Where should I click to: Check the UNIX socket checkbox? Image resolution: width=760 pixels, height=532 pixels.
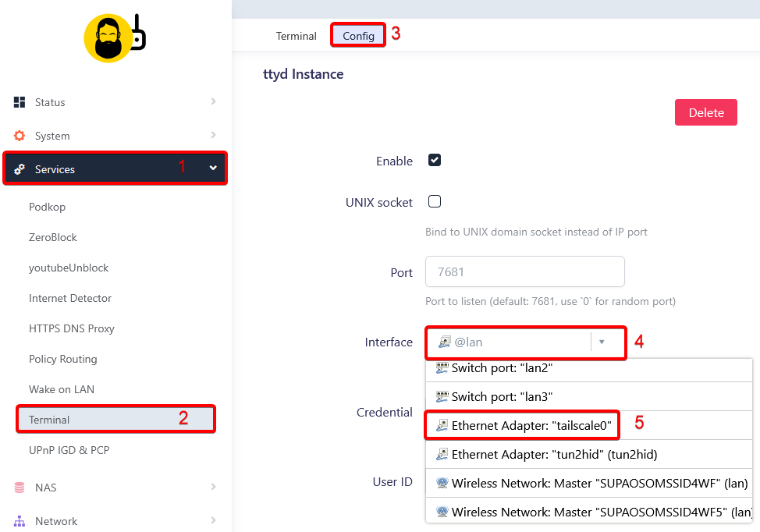pyautogui.click(x=435, y=201)
